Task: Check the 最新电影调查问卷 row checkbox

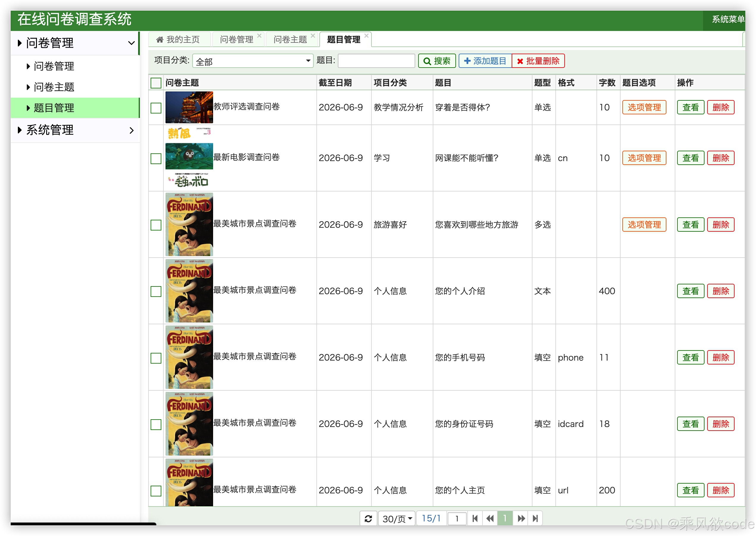Action: (156, 158)
